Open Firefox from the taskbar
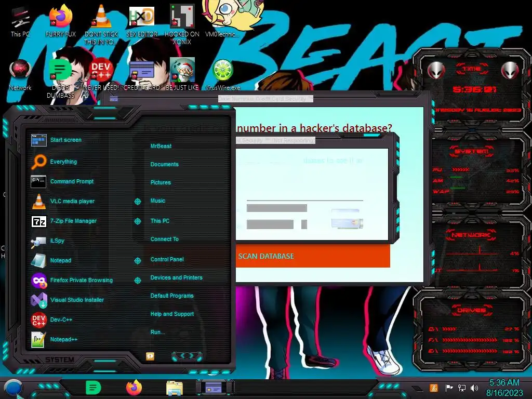The width and height of the screenshot is (532, 399). click(134, 388)
